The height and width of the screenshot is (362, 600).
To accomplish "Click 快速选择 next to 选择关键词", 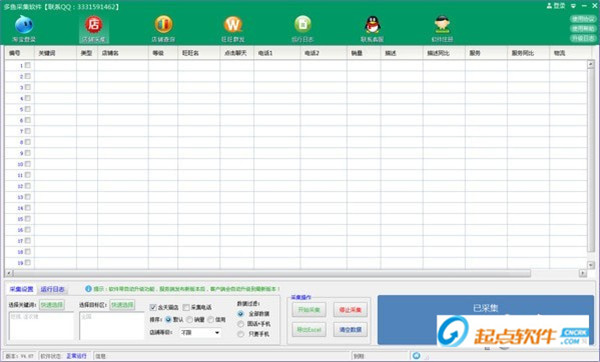I will pos(52,305).
